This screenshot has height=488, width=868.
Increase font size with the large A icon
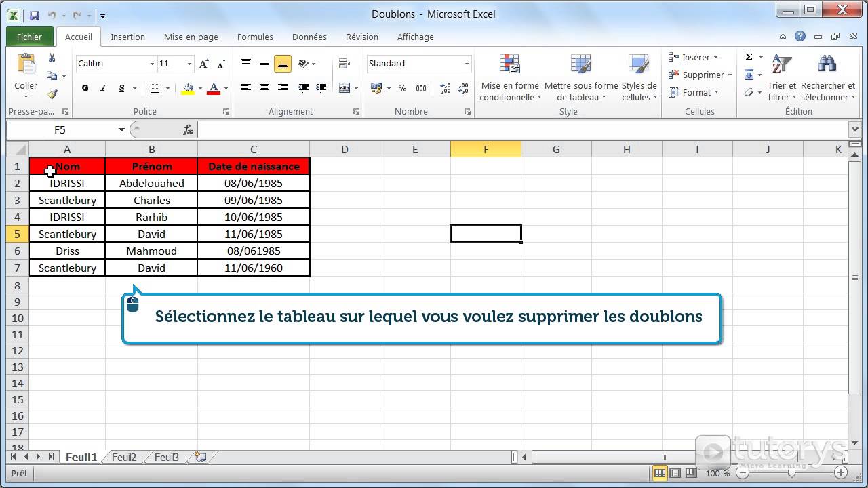(x=204, y=64)
